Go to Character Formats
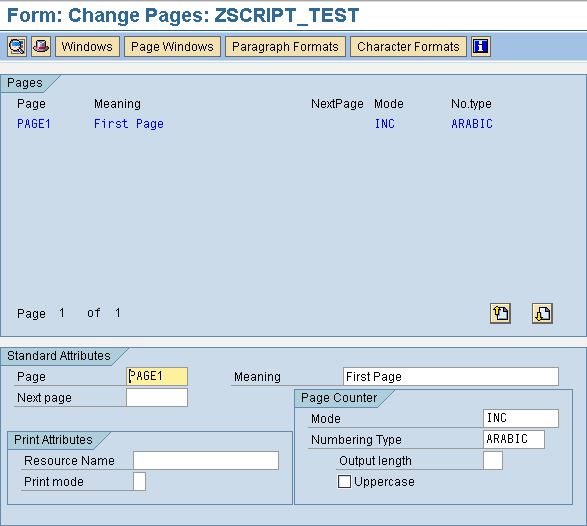This screenshot has width=587, height=526. [408, 47]
